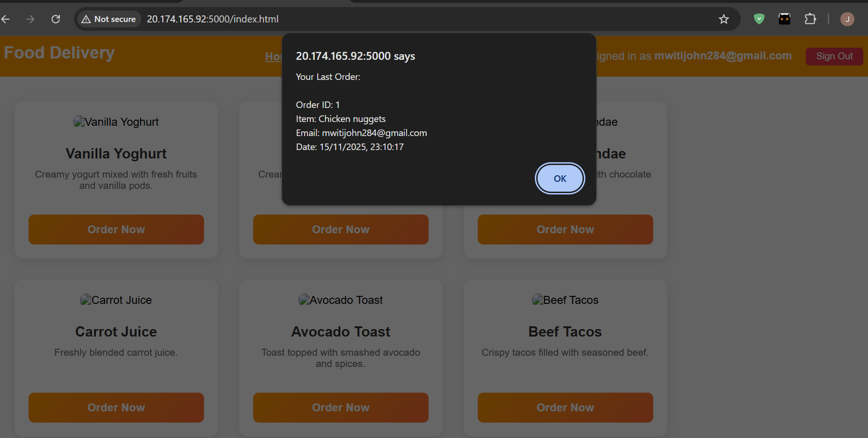This screenshot has width=868, height=438.
Task: Open the Chrome profile avatar
Action: [x=847, y=19]
